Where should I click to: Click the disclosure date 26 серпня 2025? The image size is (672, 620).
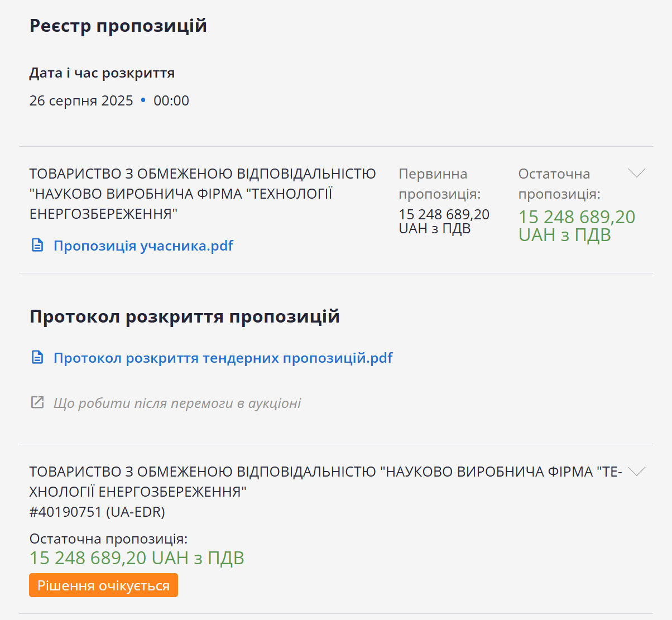81,100
